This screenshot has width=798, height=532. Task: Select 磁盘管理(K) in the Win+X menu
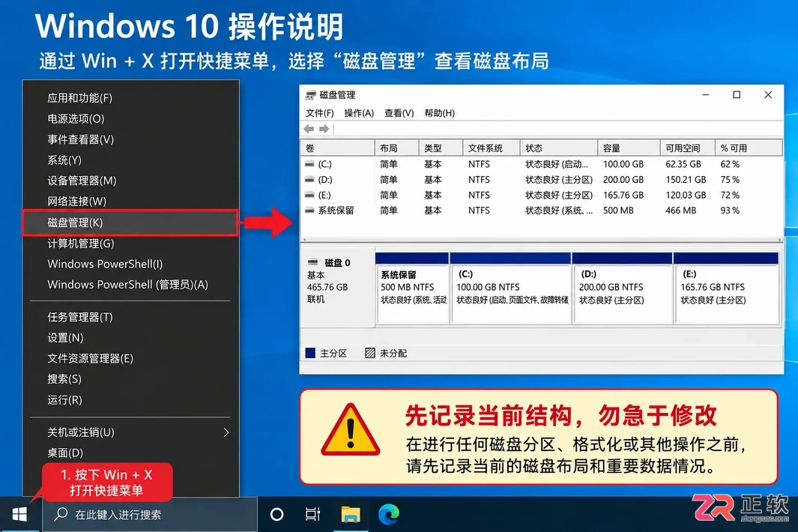130,223
